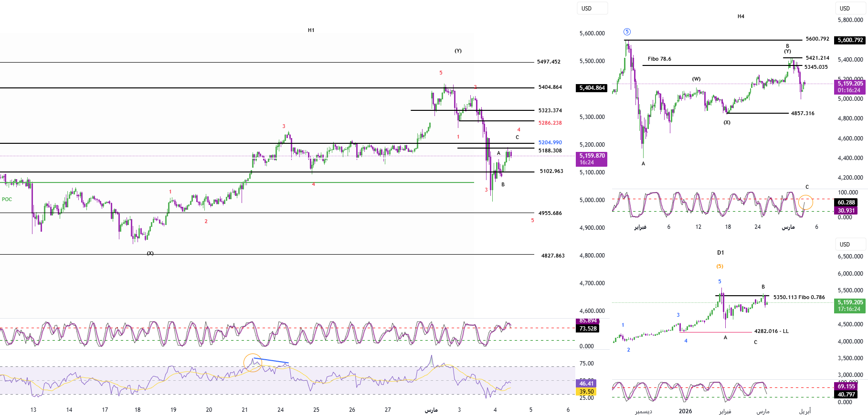Viewport: 868px width, 418px height.
Task: Select the 73.528 stochastic value label
Action: click(x=588, y=329)
